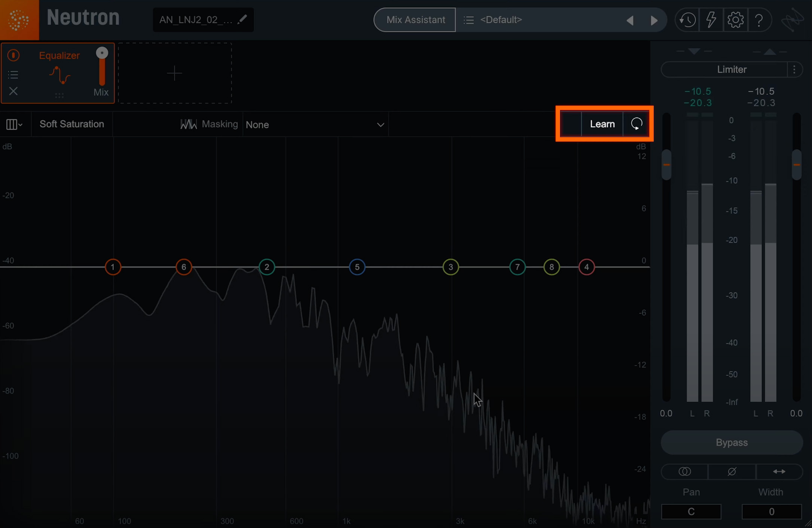Remove the Equalizer module with X
Viewport: 812px width, 528px height.
(13, 91)
